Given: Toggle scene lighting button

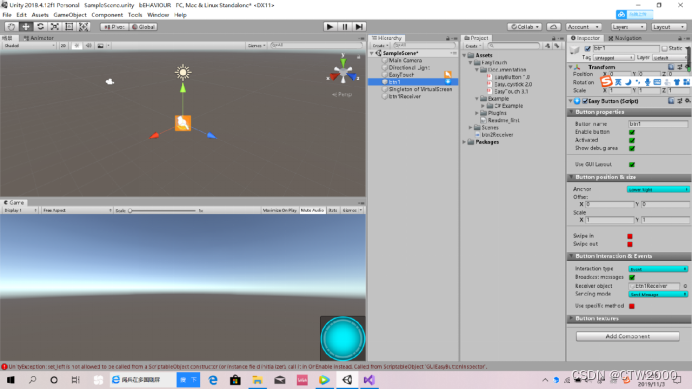Looking at the screenshot, I should 76,46.
